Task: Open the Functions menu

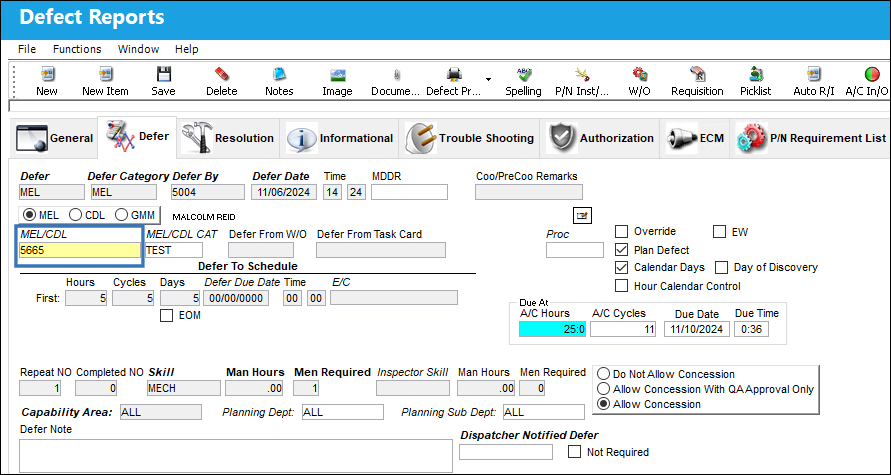Action: coord(77,49)
